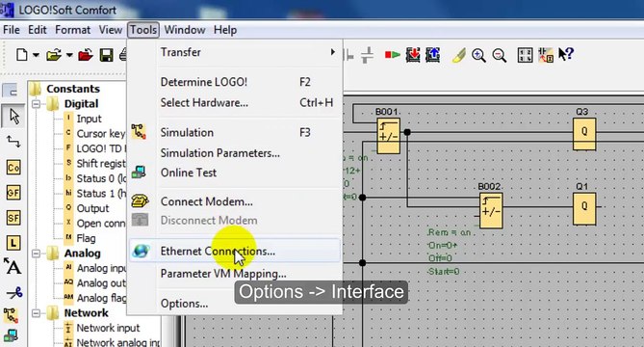Select the SF special functions tool
Image resolution: width=644 pixels, height=347 pixels.
point(13,218)
